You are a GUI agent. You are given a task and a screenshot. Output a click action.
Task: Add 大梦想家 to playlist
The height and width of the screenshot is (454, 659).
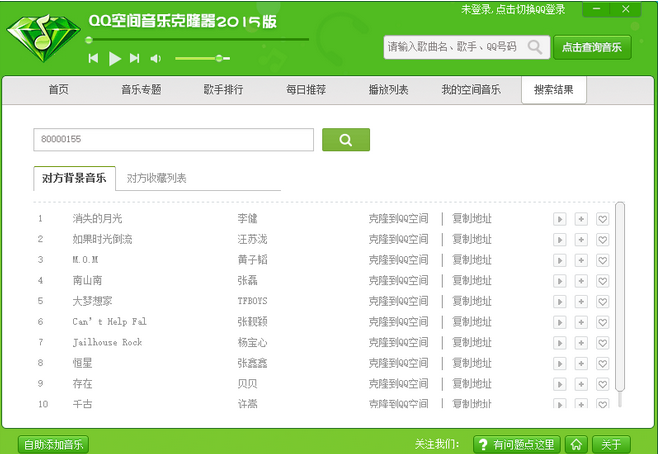click(x=581, y=301)
